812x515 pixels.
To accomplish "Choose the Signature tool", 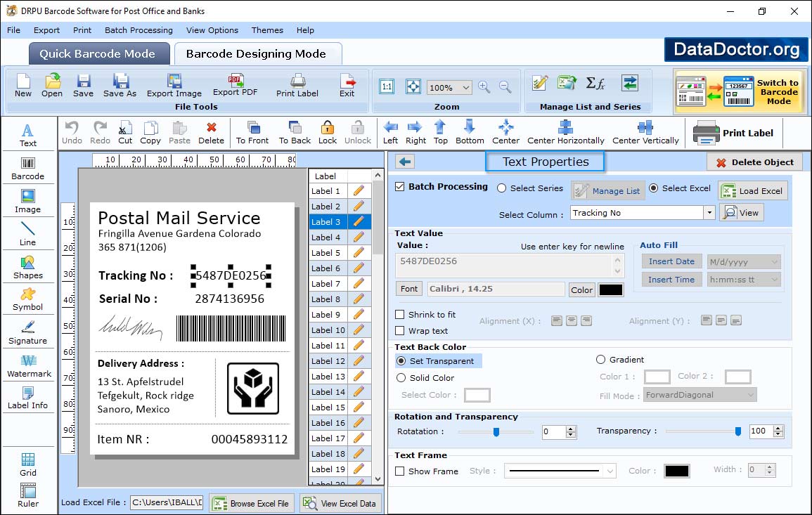I will pyautogui.click(x=28, y=332).
